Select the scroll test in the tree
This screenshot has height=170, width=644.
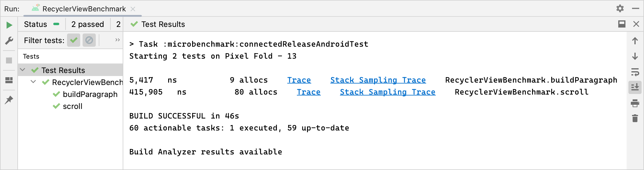click(72, 106)
